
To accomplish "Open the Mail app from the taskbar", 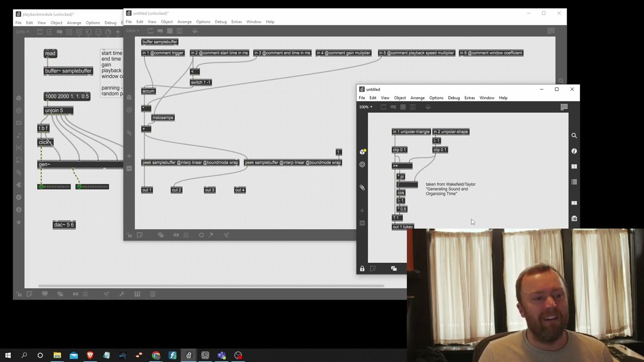I will click(74, 355).
